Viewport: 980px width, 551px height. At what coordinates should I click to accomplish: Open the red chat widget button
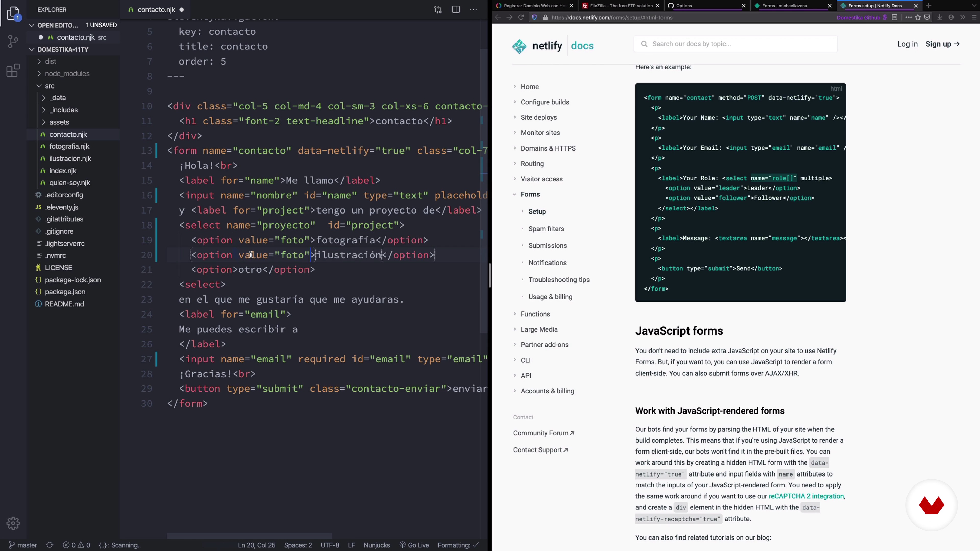click(x=931, y=505)
